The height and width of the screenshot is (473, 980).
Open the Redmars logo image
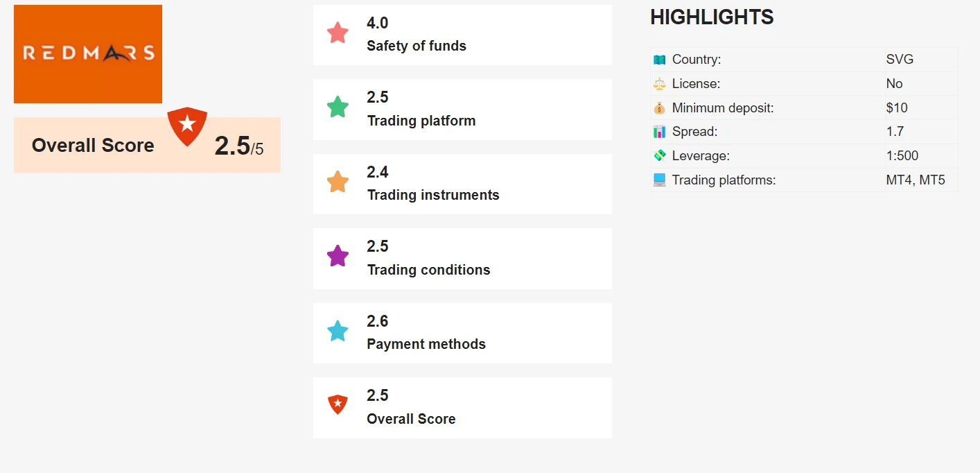tap(88, 54)
